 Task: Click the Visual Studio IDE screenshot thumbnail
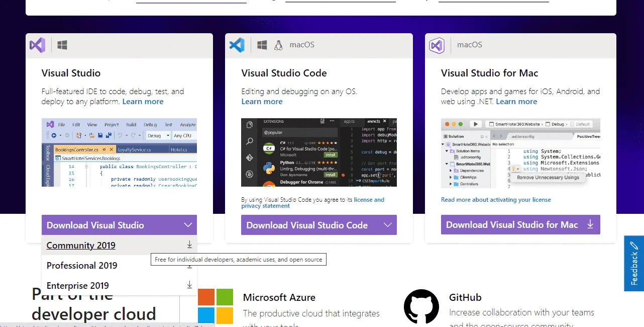click(x=119, y=152)
